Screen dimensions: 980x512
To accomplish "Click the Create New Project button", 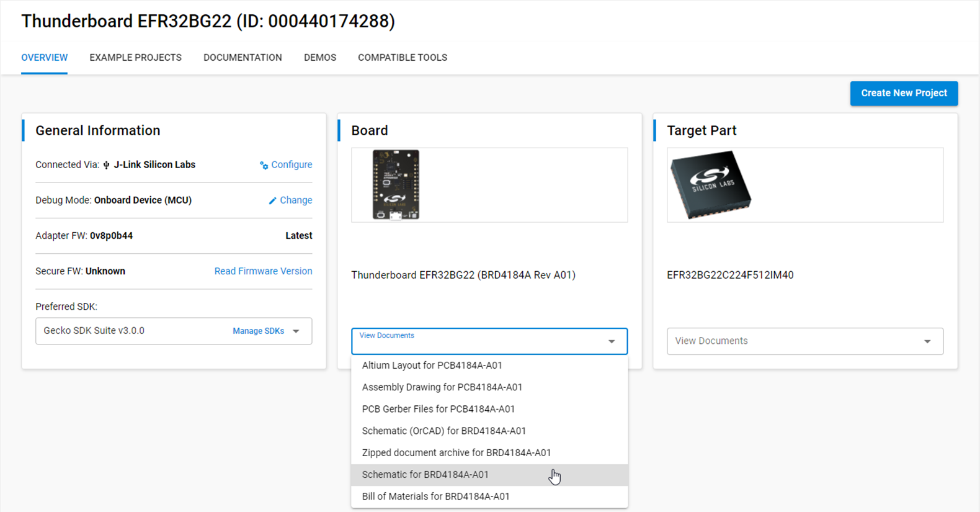I will tap(904, 93).
